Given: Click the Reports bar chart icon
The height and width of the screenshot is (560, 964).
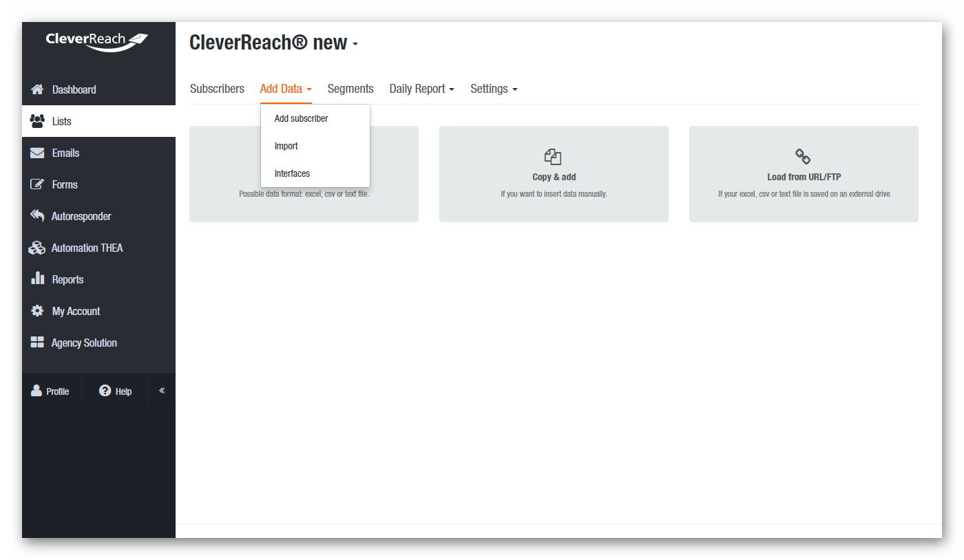Looking at the screenshot, I should [x=38, y=279].
